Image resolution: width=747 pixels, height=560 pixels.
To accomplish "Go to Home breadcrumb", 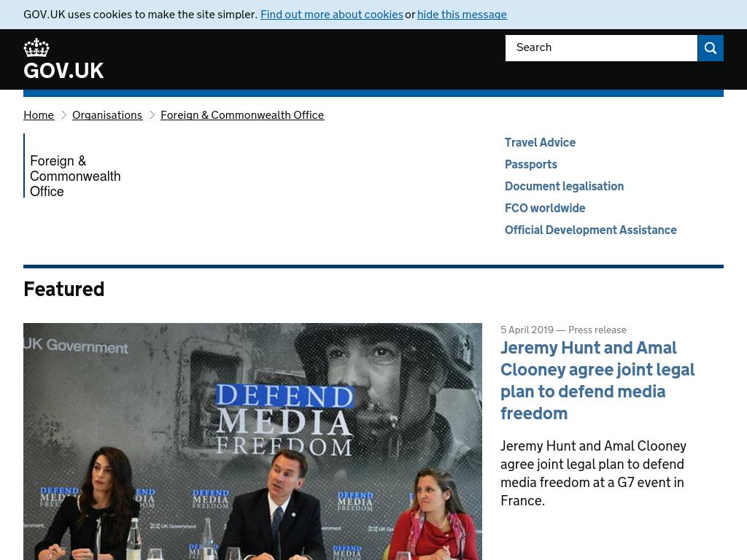I will (39, 115).
